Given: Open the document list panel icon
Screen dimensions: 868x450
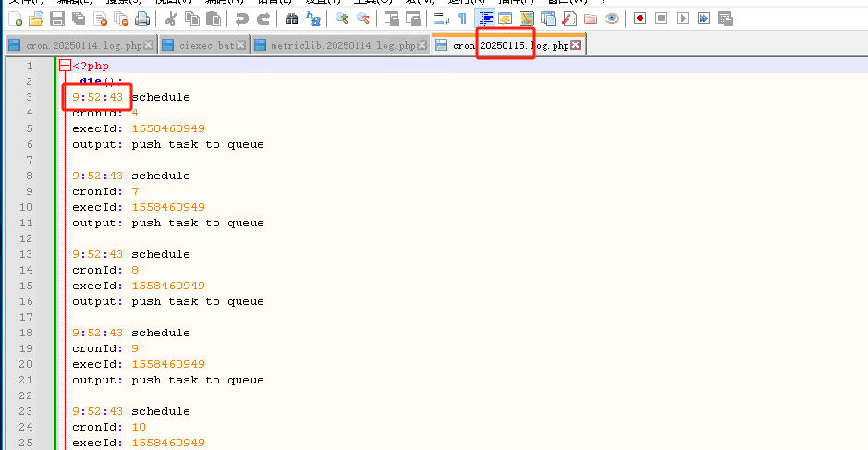Looking at the screenshot, I should 548,18.
